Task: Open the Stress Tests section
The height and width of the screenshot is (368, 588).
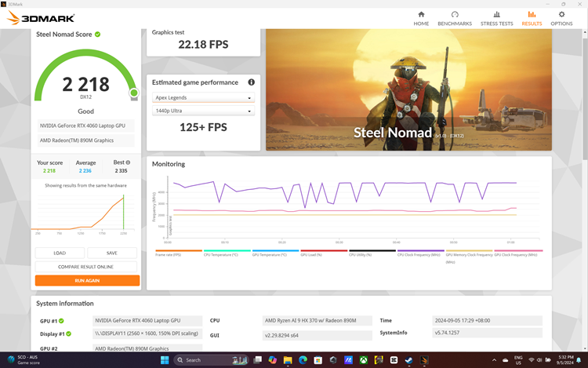Action: [496, 18]
